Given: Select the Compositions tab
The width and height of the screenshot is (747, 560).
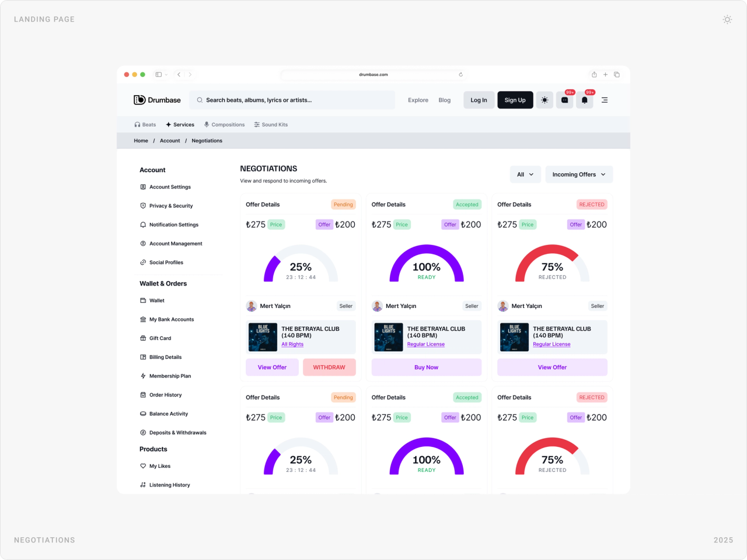Looking at the screenshot, I should coord(224,125).
